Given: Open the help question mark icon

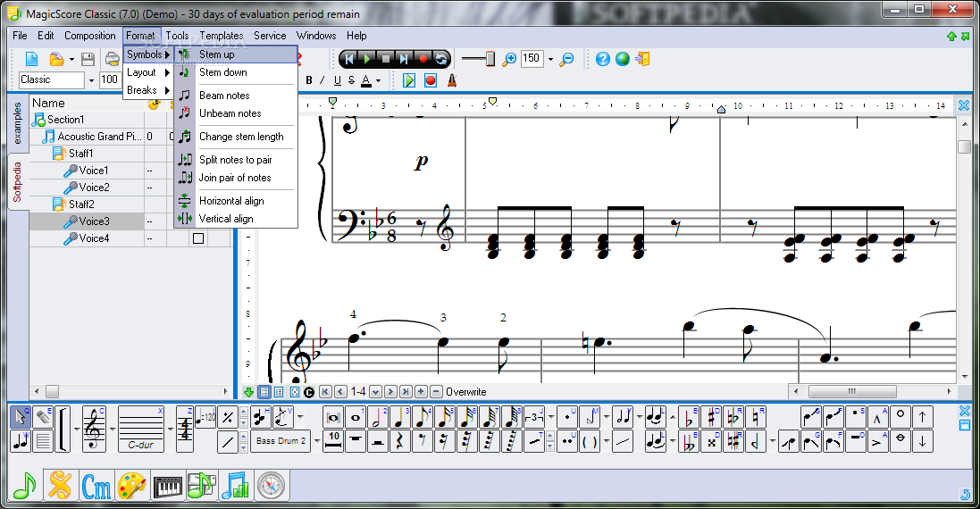Looking at the screenshot, I should pos(602,59).
